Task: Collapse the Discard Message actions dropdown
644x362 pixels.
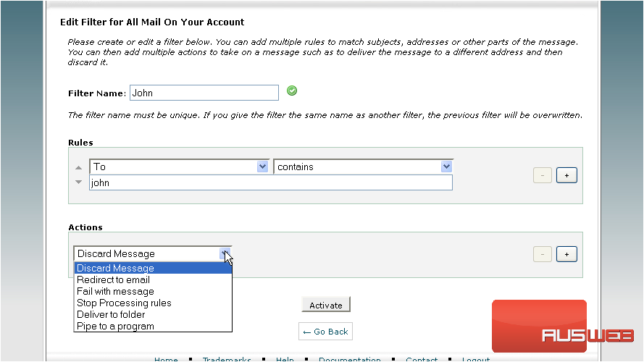Action: click(x=225, y=254)
